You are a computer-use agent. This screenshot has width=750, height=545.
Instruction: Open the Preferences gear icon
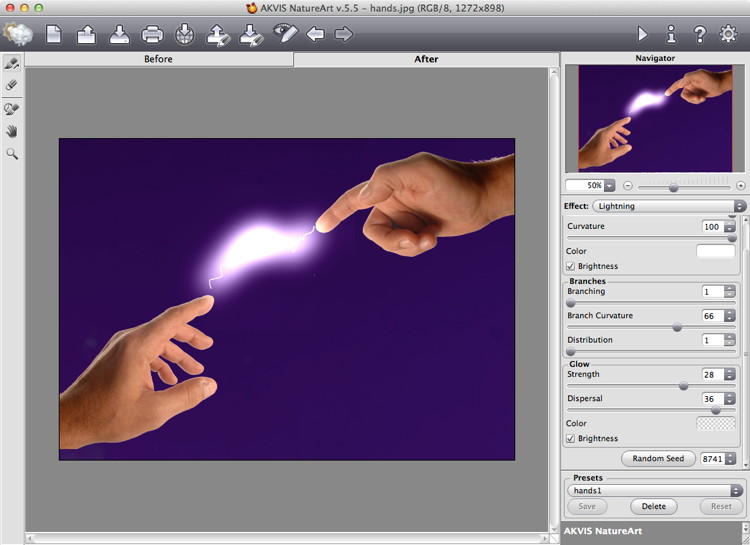728,34
